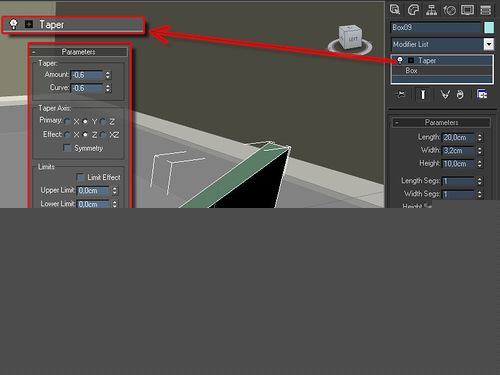Toggle light bulb in enlarged Taper header
Image resolution: width=500 pixels, height=375 pixels.
(x=13, y=24)
